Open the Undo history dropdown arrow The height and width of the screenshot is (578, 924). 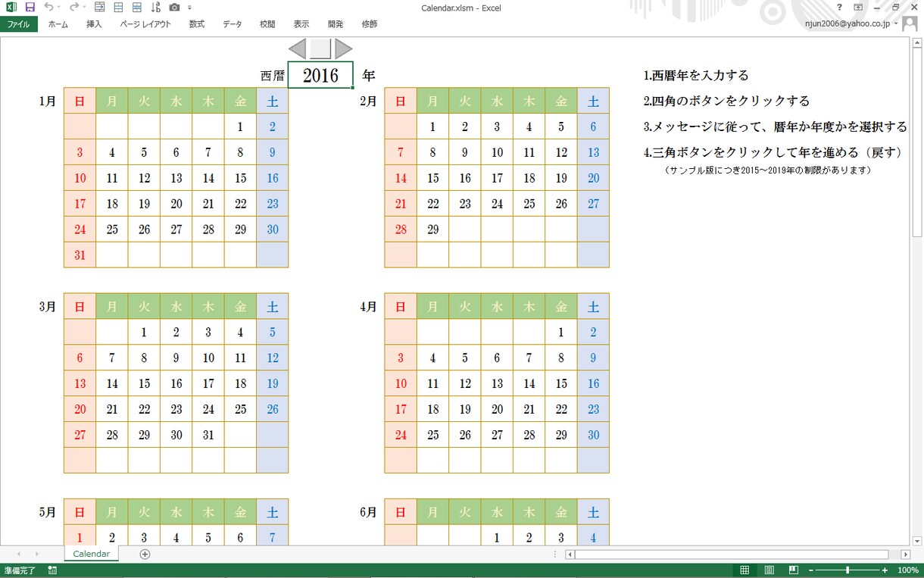click(x=58, y=8)
